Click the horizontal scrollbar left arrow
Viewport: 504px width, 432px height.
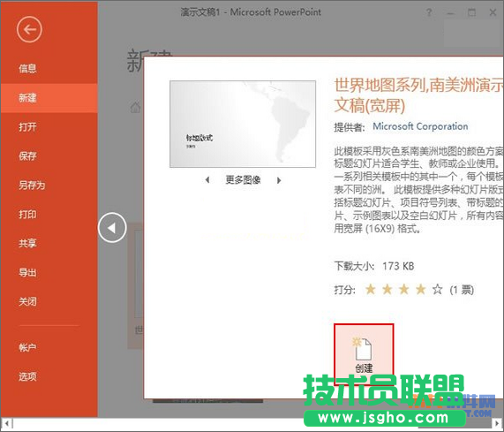7,424
